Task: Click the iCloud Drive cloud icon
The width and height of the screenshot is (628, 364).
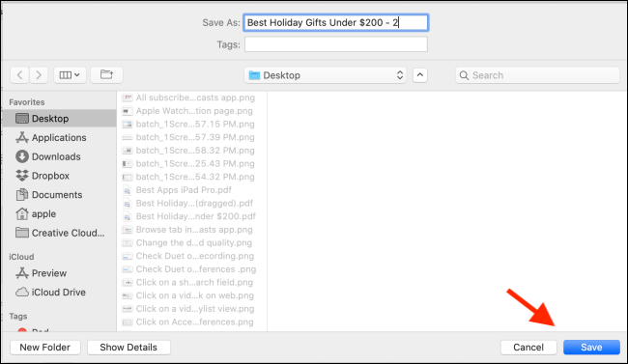Action: [22, 293]
